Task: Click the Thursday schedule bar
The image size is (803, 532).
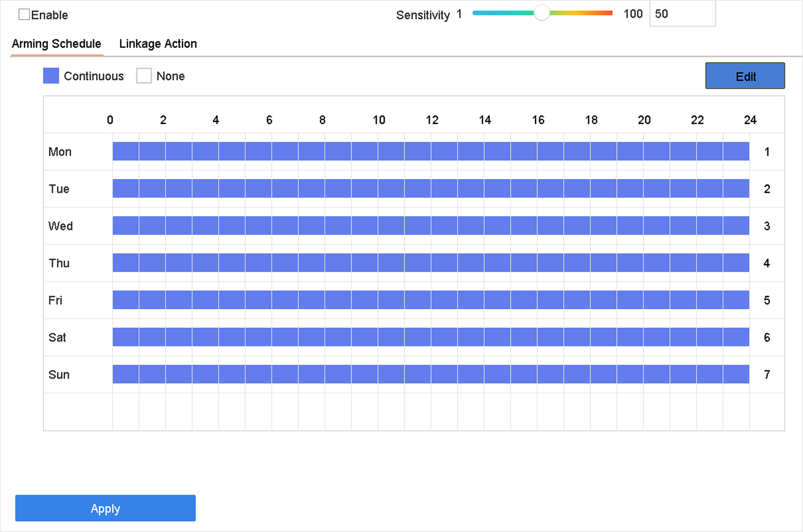Action: 431,263
